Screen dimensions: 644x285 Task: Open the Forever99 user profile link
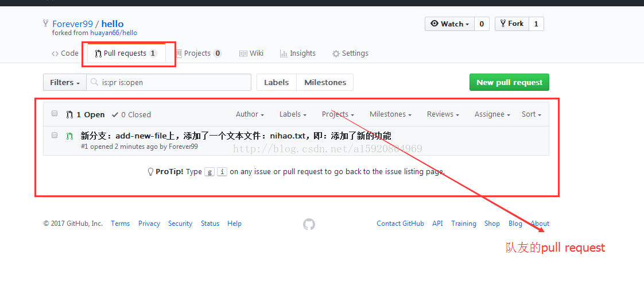click(x=73, y=24)
